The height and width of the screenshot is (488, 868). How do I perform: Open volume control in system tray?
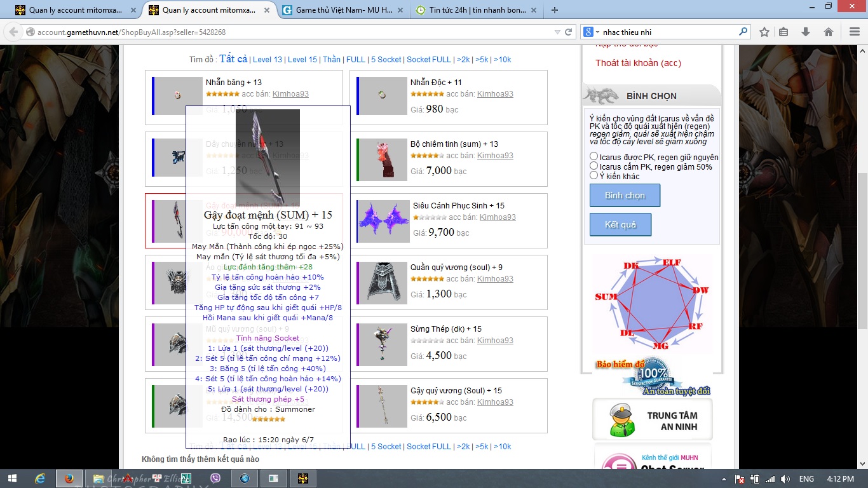(x=785, y=478)
